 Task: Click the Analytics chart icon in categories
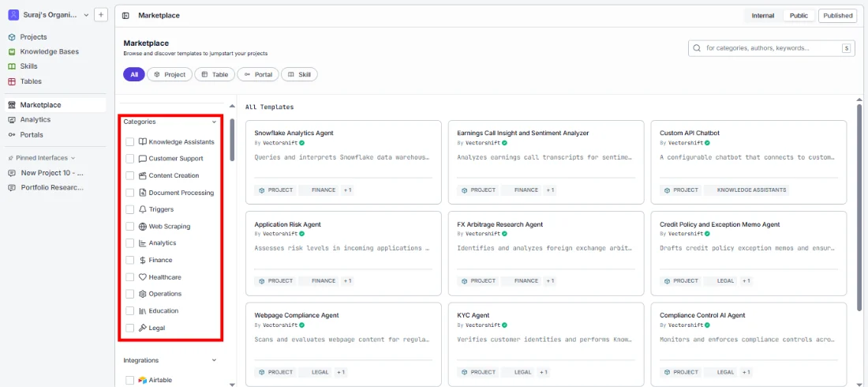point(142,243)
